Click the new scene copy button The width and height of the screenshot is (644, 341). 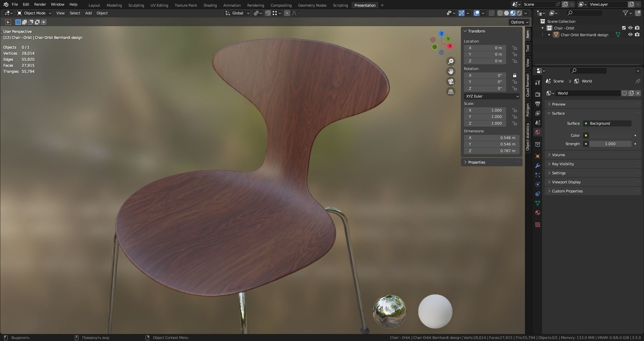coord(565,4)
